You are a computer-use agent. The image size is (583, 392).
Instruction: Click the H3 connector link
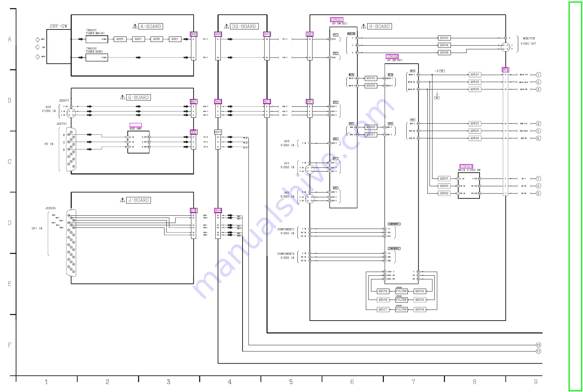310,34
